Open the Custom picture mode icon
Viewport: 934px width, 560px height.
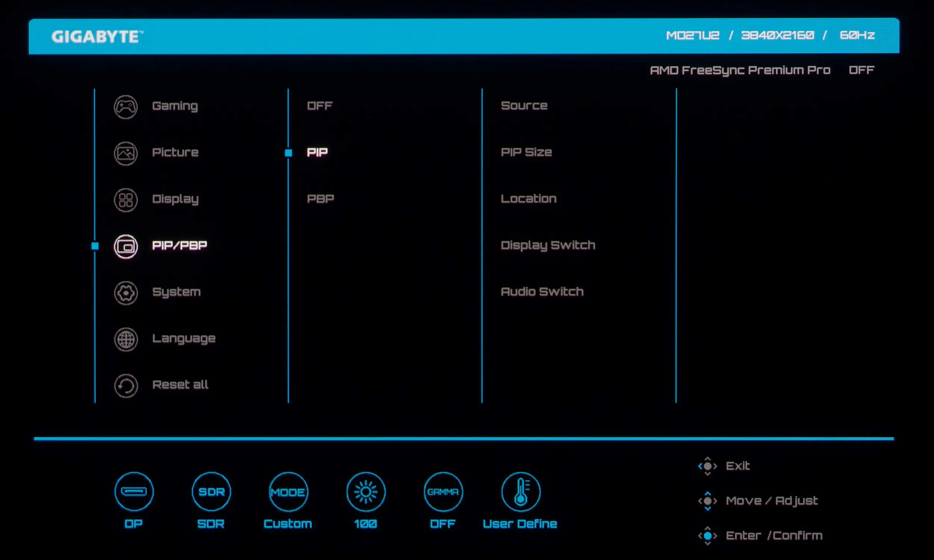[x=288, y=491]
